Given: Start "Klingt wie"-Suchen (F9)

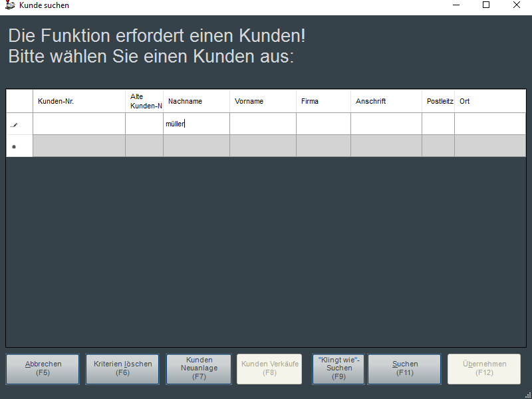Looking at the screenshot, I should click(338, 368).
